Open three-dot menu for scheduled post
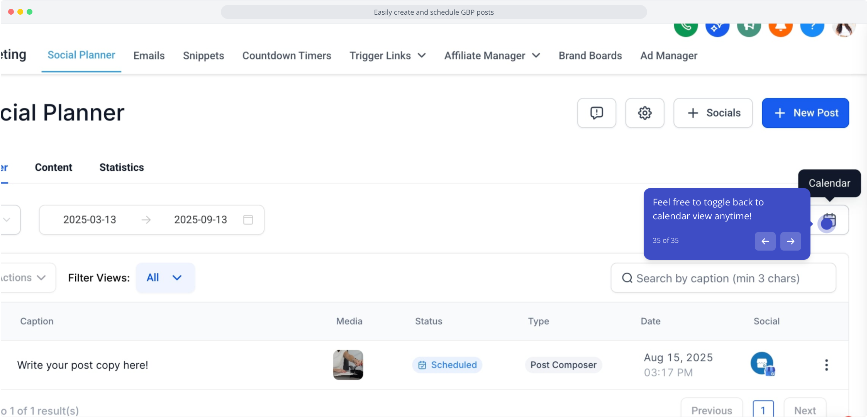The height and width of the screenshot is (417, 868). tap(827, 365)
